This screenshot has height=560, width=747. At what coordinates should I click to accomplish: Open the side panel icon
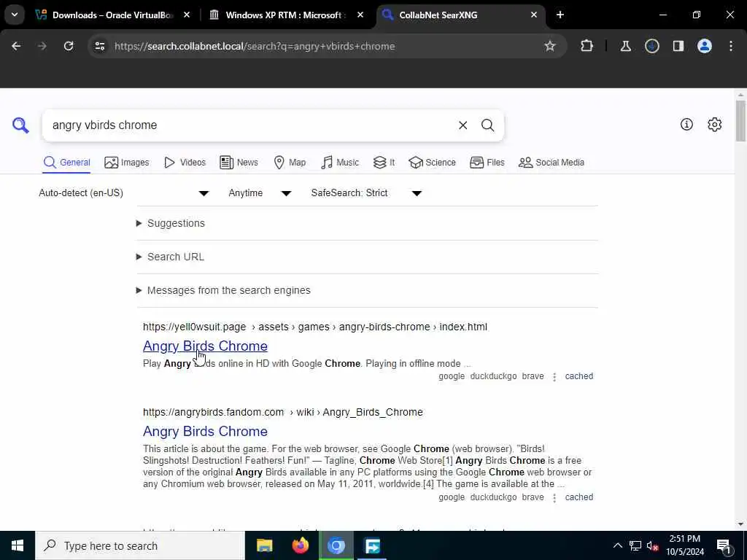tap(678, 46)
